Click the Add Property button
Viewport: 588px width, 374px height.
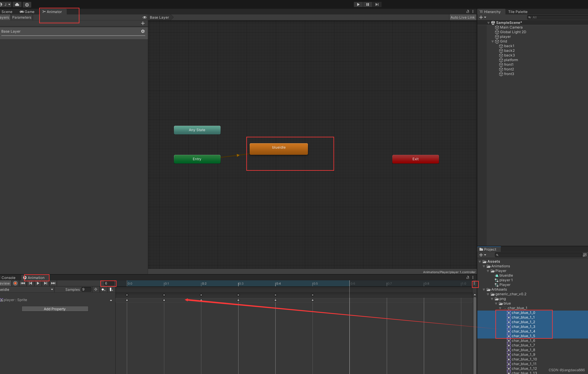[x=55, y=309]
